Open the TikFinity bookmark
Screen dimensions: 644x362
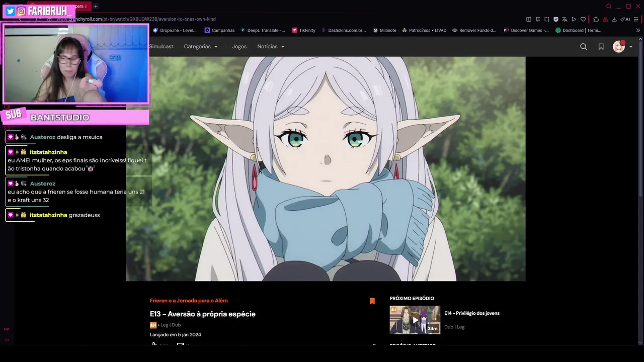303,30
